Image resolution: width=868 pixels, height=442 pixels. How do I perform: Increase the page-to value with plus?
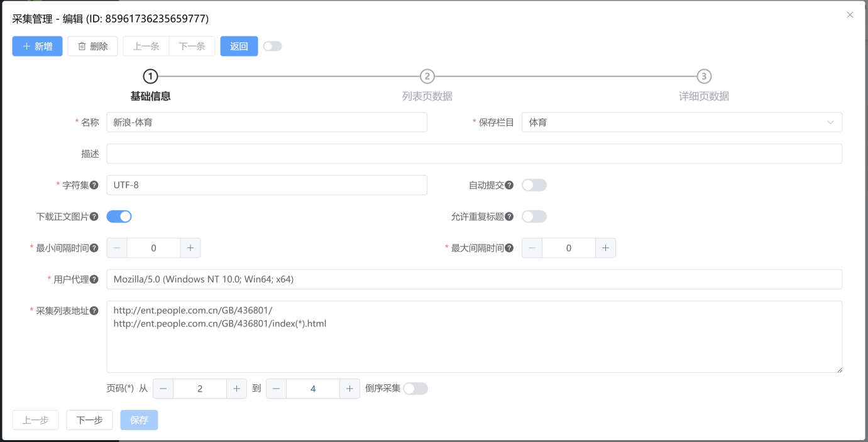(349, 389)
